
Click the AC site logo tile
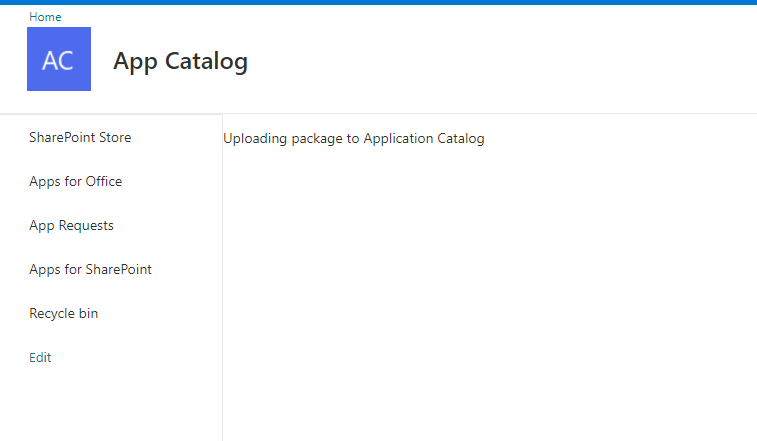click(58, 59)
